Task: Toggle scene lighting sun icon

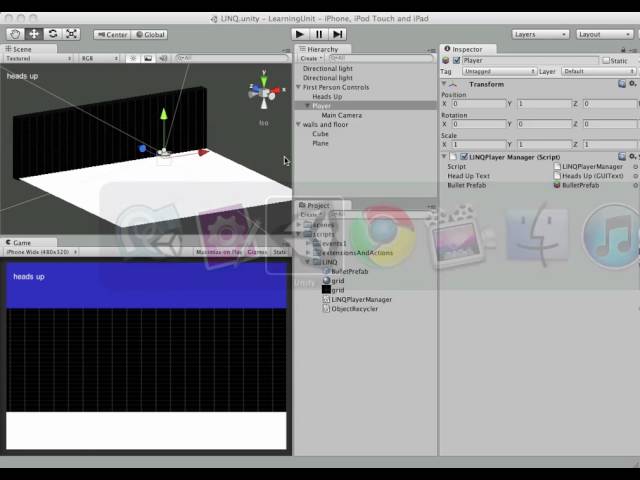Action: pos(133,58)
